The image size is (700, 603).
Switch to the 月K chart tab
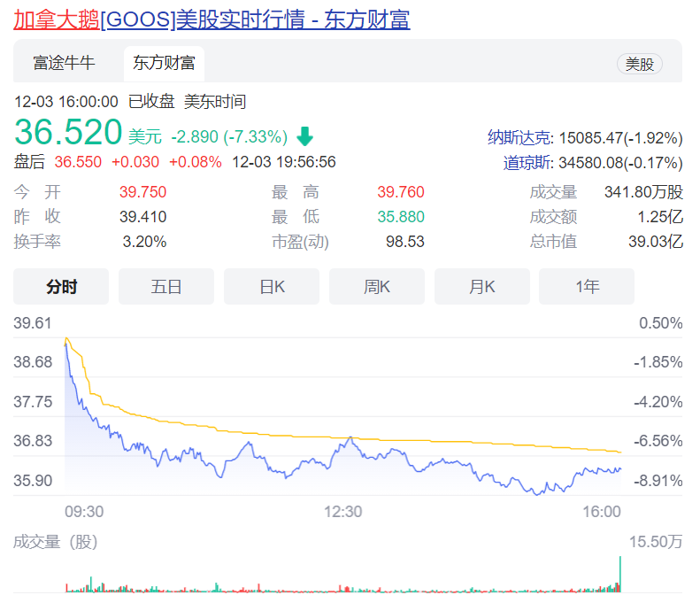482,286
